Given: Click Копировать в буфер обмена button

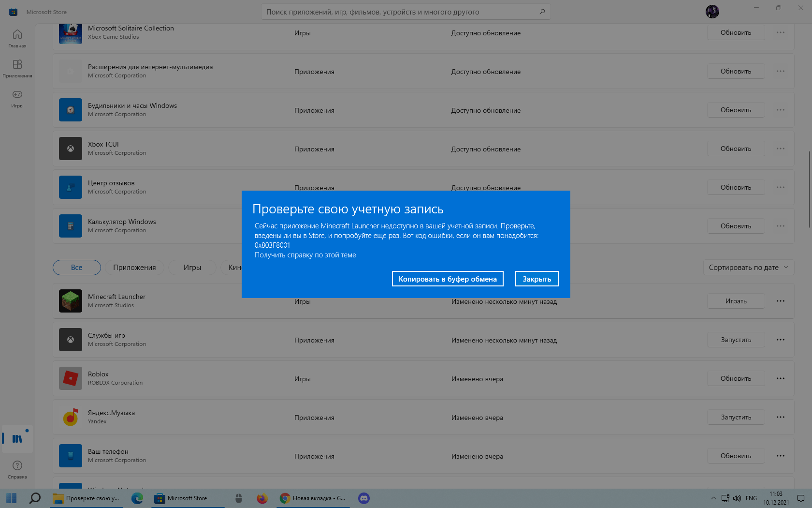Looking at the screenshot, I should (448, 279).
